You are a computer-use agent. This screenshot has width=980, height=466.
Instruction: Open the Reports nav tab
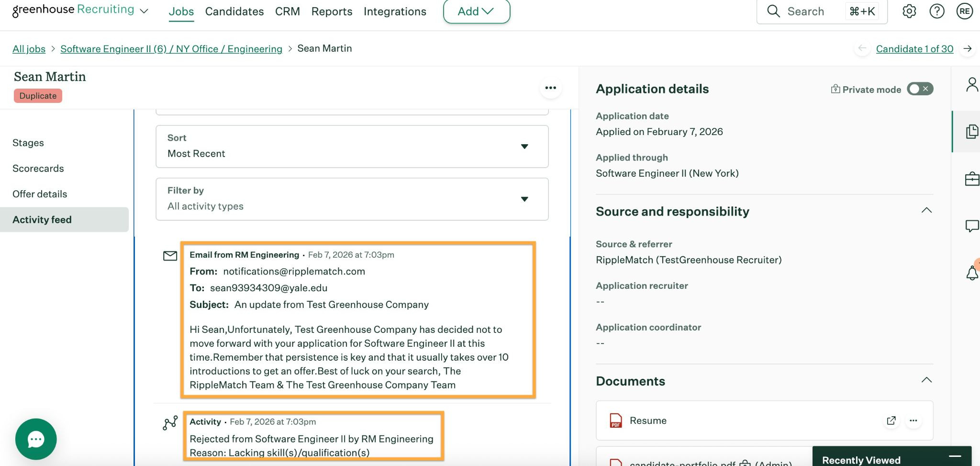click(332, 11)
